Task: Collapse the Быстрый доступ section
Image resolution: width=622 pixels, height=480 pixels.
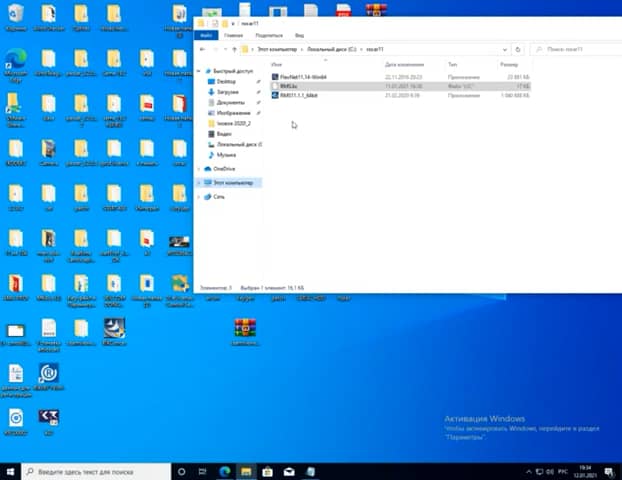Action: click(199, 71)
